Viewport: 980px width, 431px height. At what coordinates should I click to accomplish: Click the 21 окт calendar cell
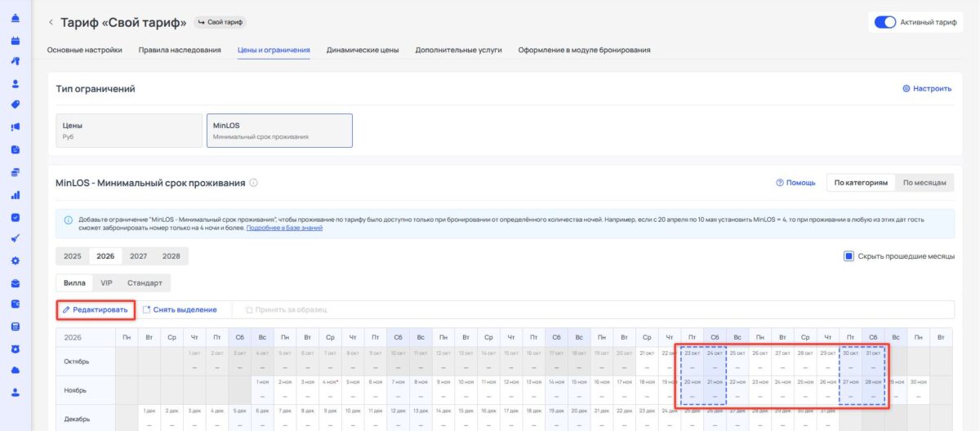pyautogui.click(x=647, y=361)
